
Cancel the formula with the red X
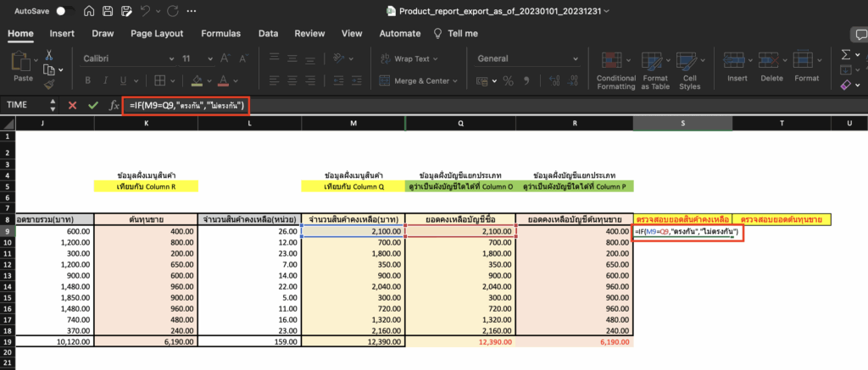tap(72, 105)
